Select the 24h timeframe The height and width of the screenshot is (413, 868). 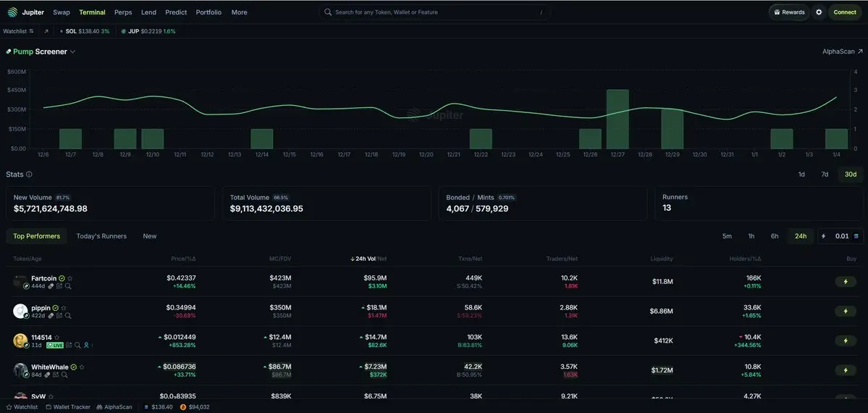[801, 236]
